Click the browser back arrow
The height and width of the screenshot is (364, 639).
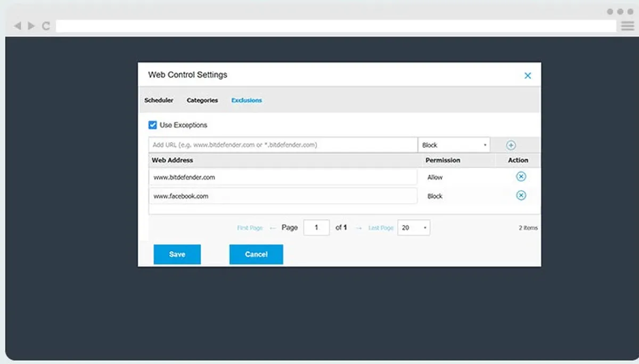pos(17,26)
